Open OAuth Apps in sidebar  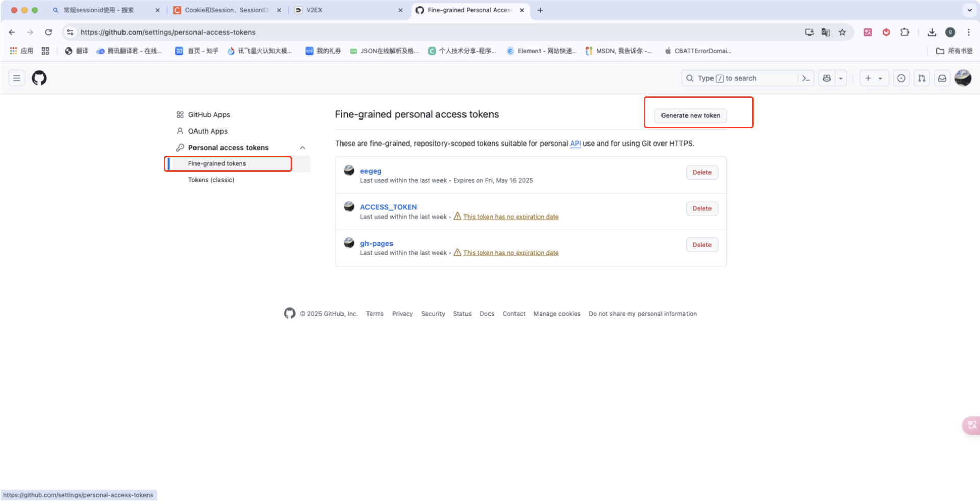click(208, 131)
